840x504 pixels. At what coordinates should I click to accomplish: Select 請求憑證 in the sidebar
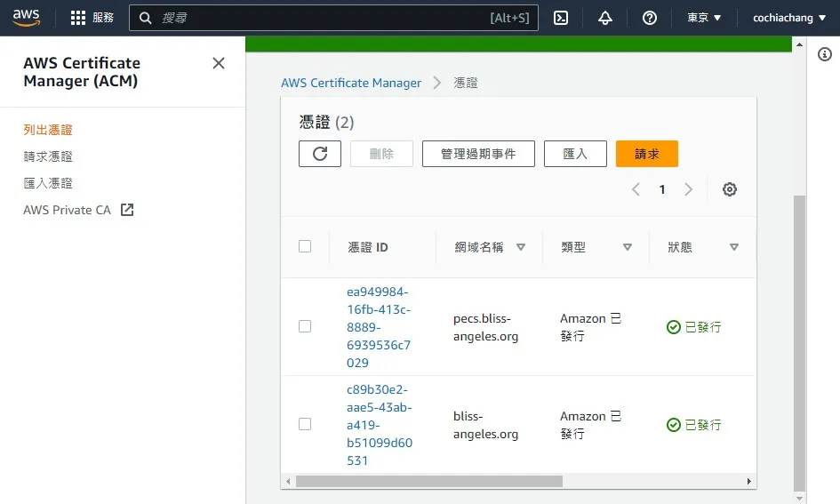tap(48, 156)
